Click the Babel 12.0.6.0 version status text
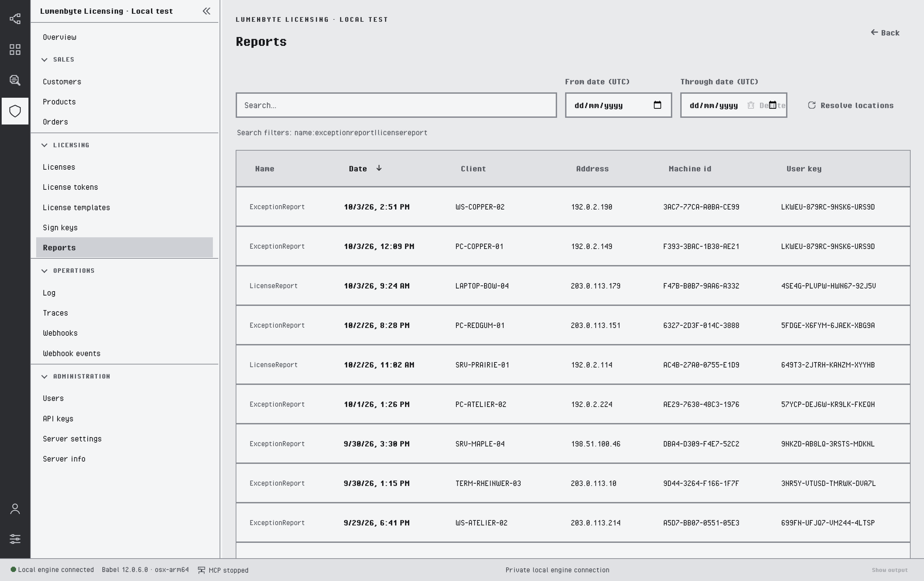Screen dimensions: 924x581 pyautogui.click(x=145, y=570)
